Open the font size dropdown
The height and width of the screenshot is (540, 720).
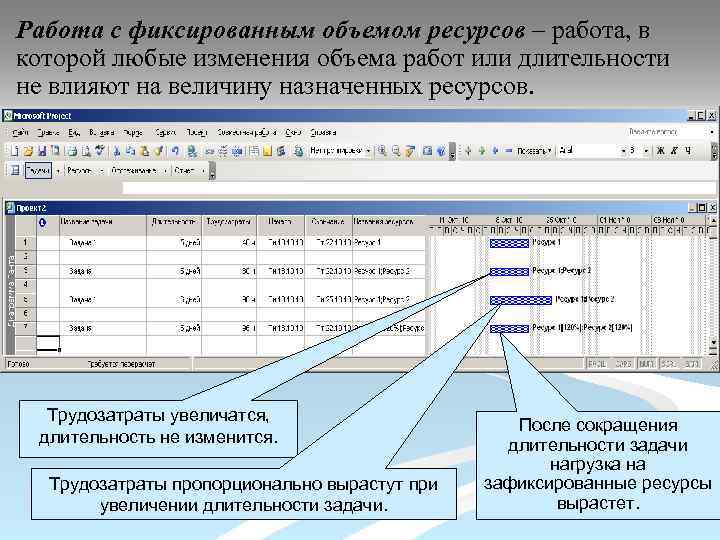pos(646,151)
